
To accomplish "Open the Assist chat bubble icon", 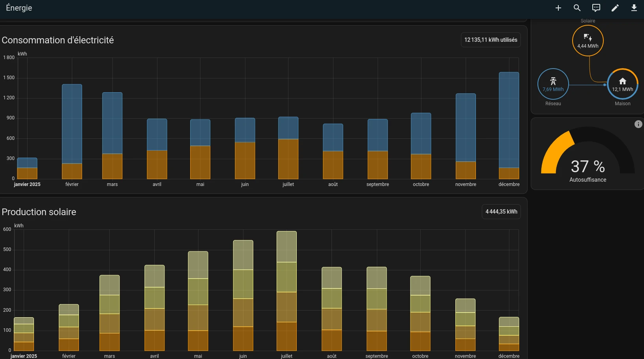I will (596, 8).
